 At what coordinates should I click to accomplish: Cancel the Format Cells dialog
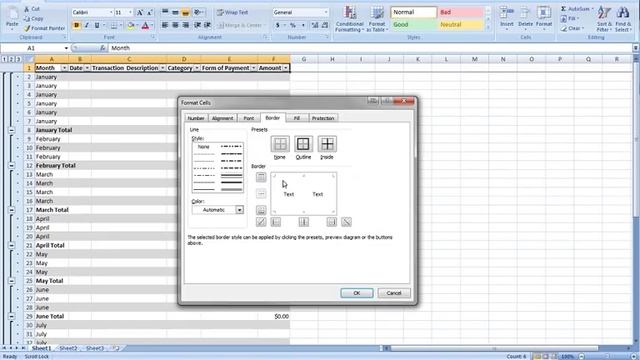(394, 293)
